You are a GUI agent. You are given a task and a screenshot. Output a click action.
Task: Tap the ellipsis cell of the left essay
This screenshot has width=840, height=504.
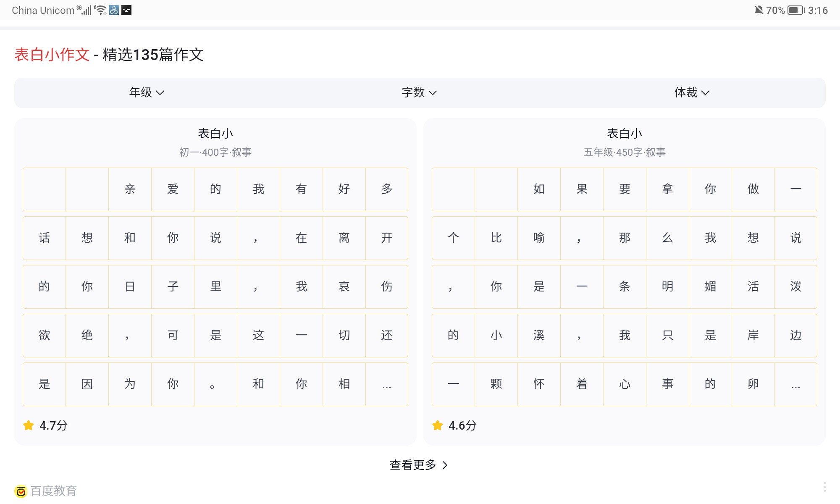tap(386, 384)
